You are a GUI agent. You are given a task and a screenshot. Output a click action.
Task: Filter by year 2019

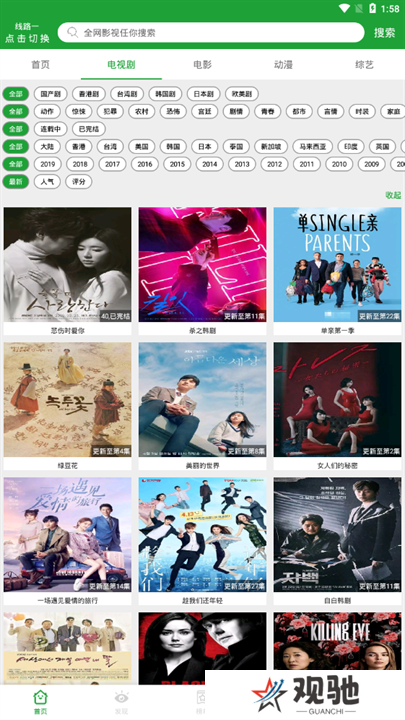tap(47, 164)
